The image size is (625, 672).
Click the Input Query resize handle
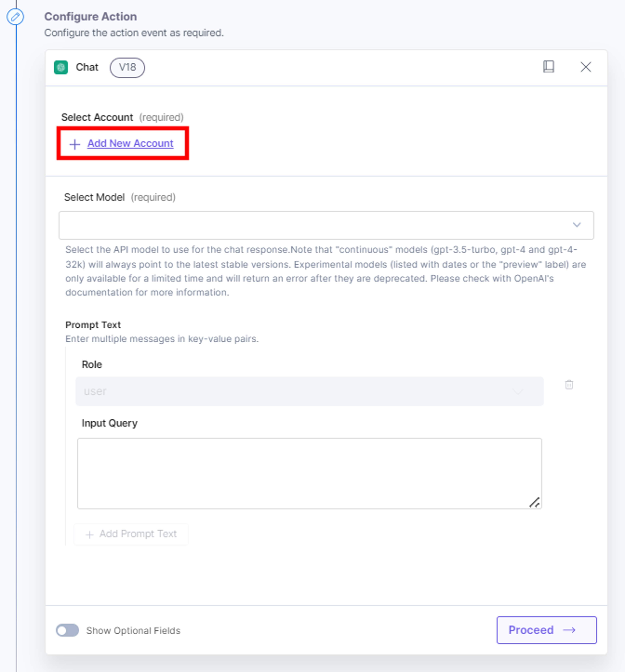535,502
